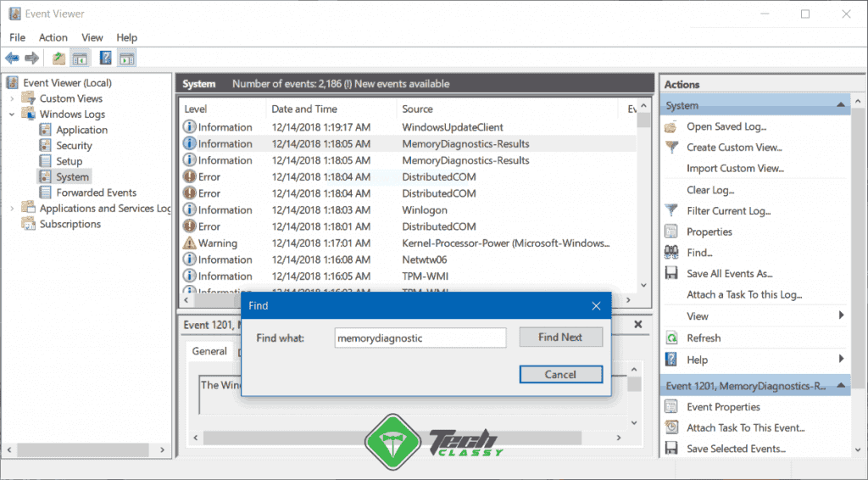
Task: Click the Save Selected Events disk icon
Action: point(671,449)
